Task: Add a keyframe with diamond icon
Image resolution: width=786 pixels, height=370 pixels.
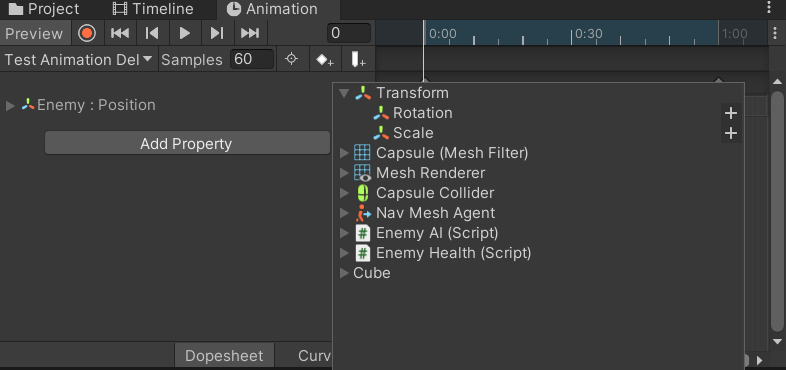Action: (324, 60)
